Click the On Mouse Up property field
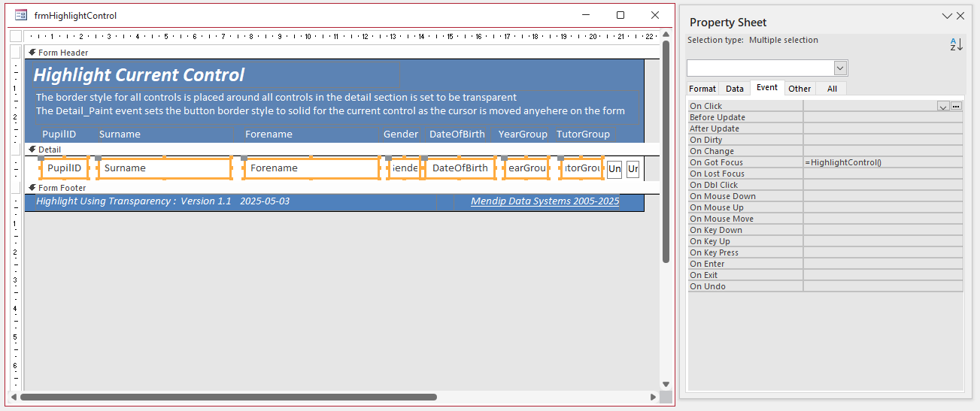980x411 pixels. point(883,207)
